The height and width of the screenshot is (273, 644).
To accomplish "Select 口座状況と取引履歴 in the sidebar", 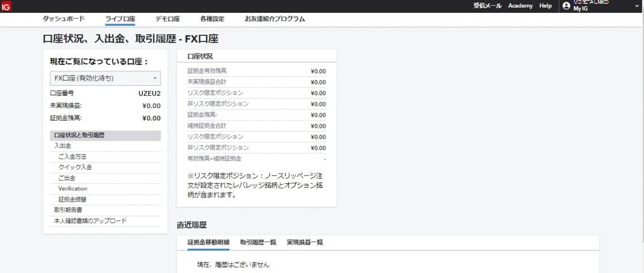I will [80, 135].
